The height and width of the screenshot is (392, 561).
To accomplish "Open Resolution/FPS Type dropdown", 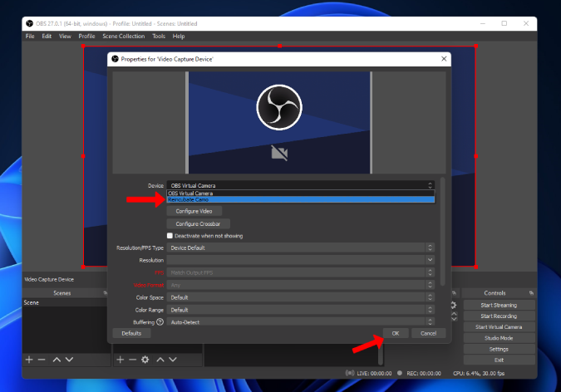I will click(301, 247).
